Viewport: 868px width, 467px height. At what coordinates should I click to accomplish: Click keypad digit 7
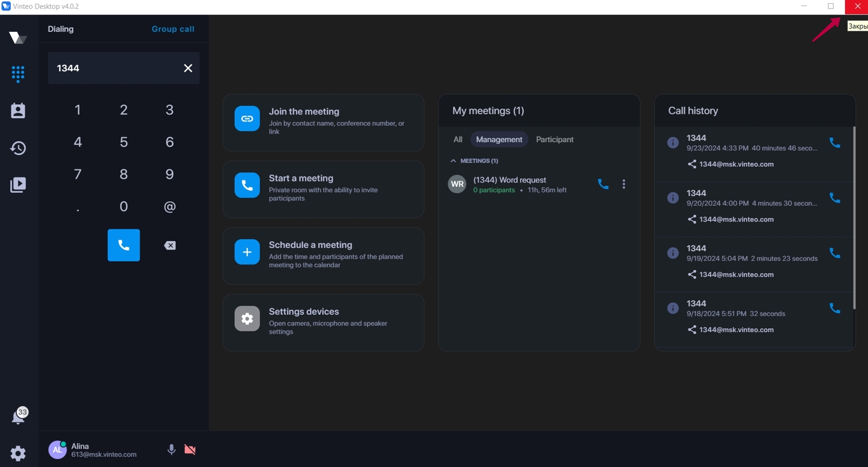pyautogui.click(x=78, y=174)
